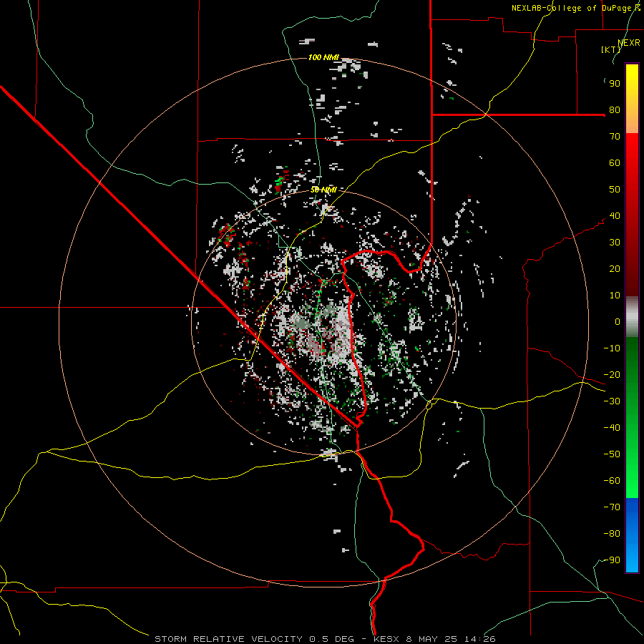
Task: Click the 60 value on velocity scale
Action: (615, 163)
